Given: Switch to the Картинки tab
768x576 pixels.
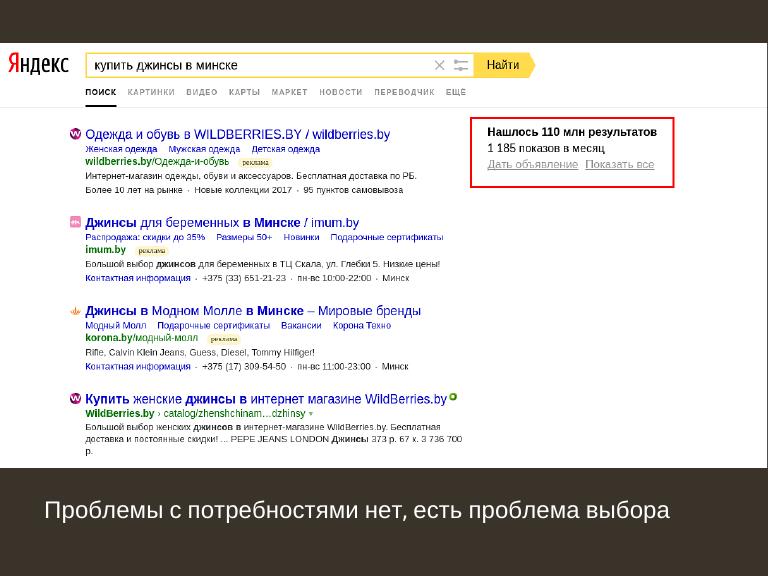Looking at the screenshot, I should pyautogui.click(x=151, y=92).
